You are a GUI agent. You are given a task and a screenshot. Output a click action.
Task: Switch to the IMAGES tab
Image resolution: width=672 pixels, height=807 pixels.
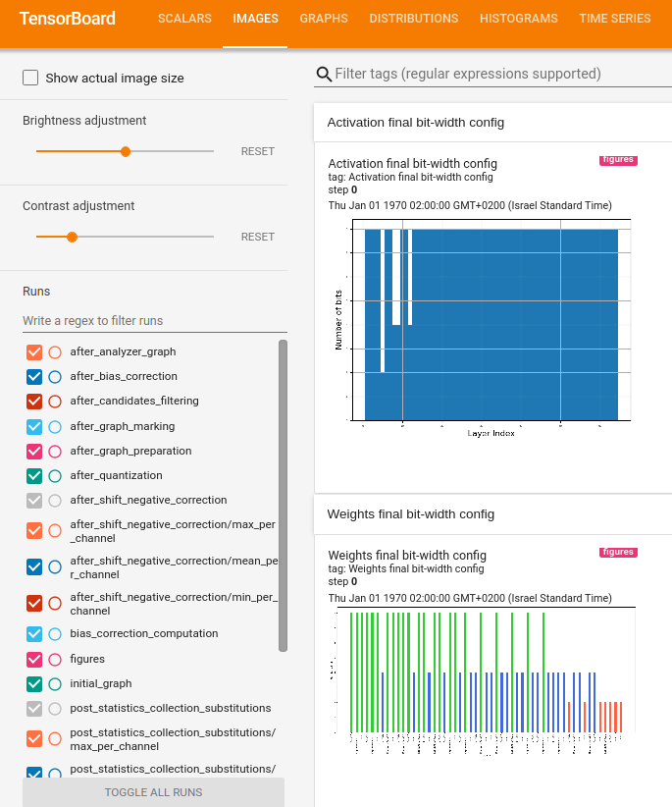255,19
